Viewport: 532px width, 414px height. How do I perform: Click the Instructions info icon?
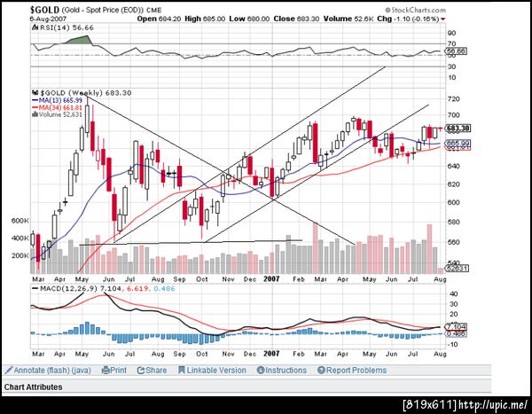[x=260, y=371]
